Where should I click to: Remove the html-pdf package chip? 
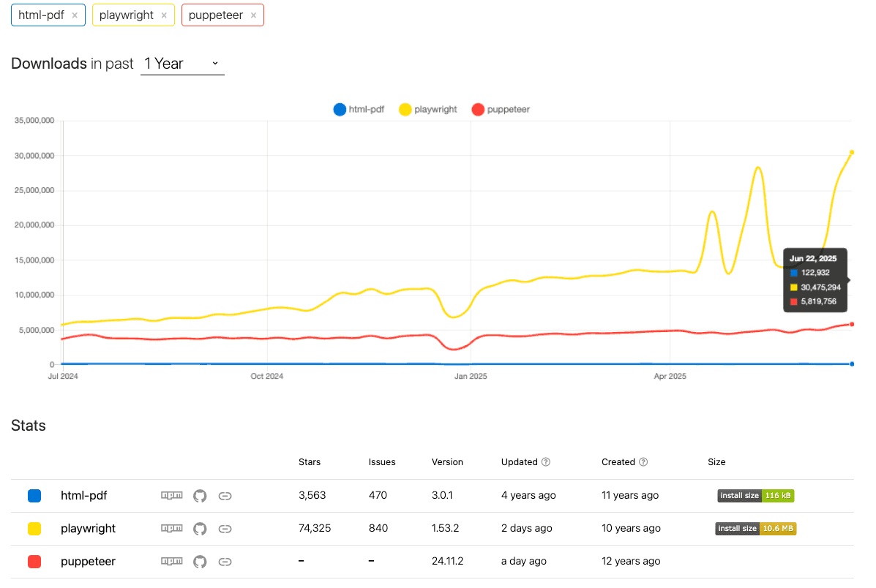(74, 15)
